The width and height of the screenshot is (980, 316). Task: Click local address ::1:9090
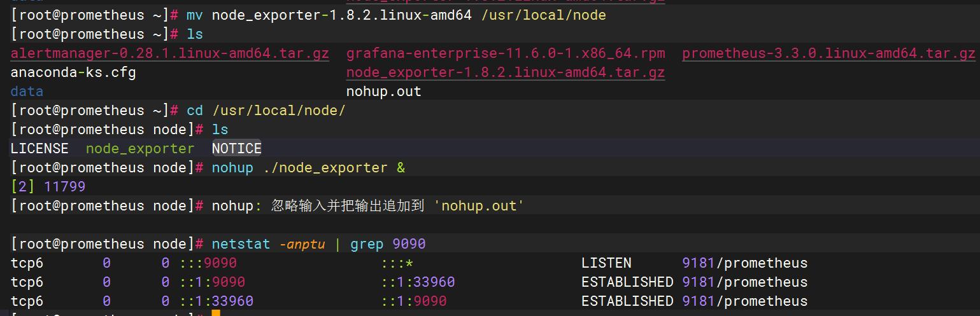211,282
